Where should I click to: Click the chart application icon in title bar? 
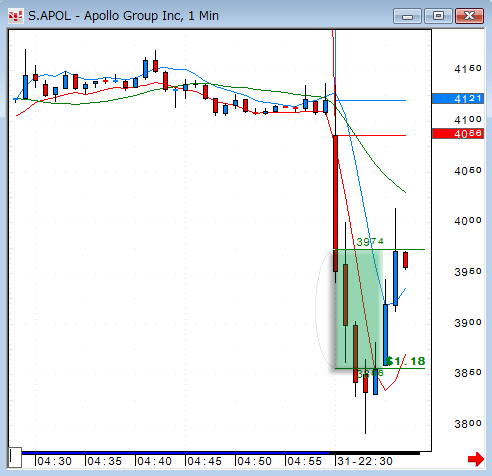(15, 16)
